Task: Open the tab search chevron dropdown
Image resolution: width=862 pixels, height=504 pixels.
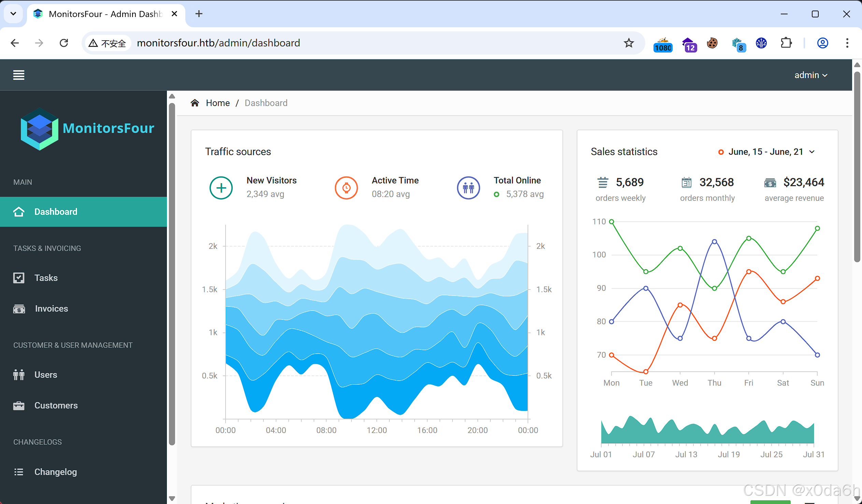Action: tap(13, 14)
